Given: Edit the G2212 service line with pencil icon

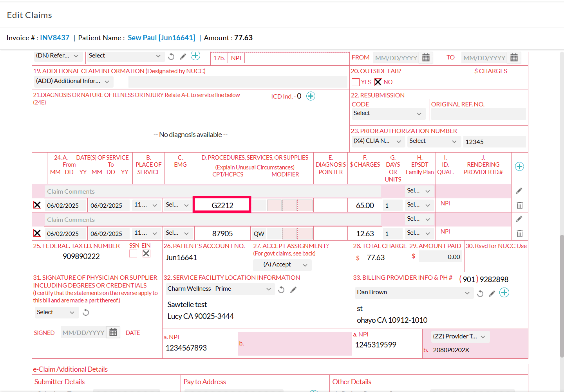Looking at the screenshot, I should 519,191.
